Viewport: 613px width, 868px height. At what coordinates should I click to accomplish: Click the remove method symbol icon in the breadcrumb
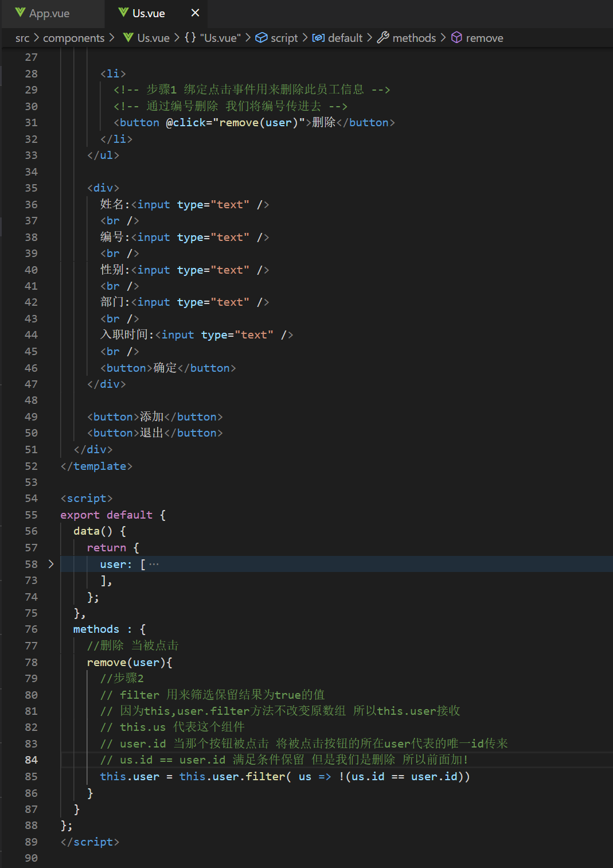point(456,38)
